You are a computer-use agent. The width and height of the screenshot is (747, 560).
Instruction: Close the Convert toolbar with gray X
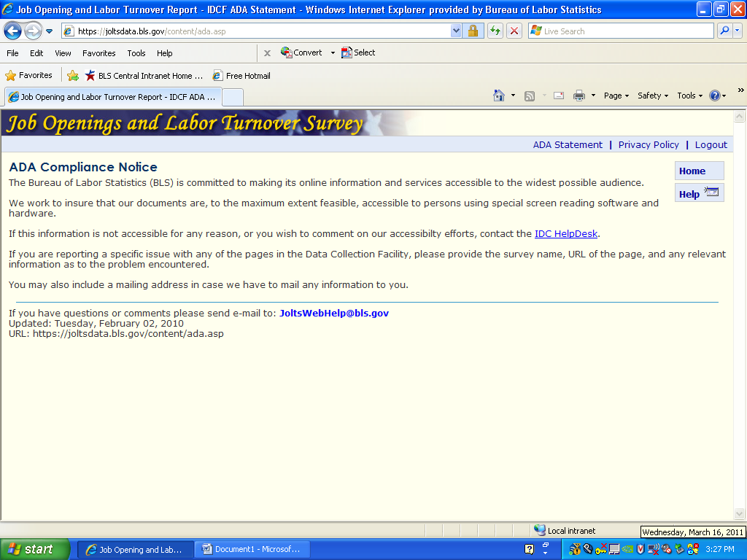coord(267,53)
